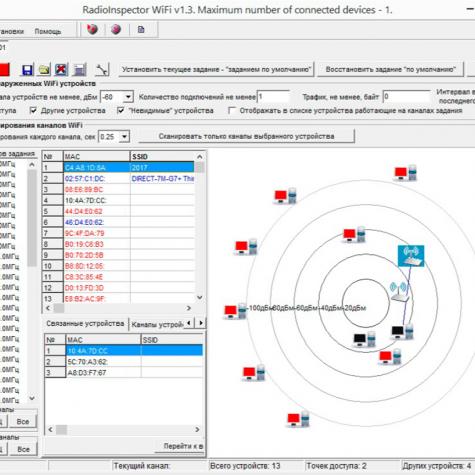The height and width of the screenshot is (475, 475).
Task: Select row with MAC 44:D4:E0:62
Action: 119,212
